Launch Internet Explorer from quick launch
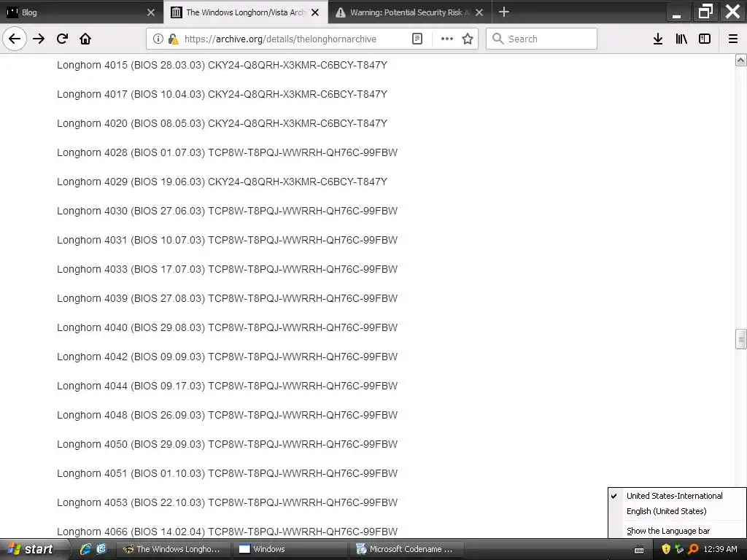The height and width of the screenshot is (560, 747). coord(85,549)
